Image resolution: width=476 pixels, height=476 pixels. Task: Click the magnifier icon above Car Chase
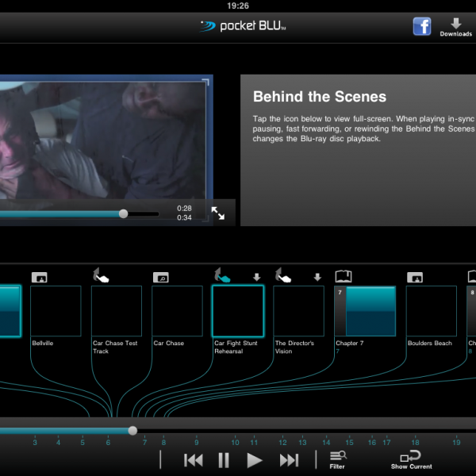(161, 277)
